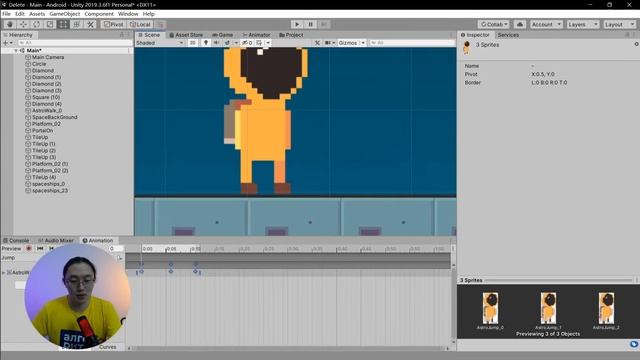Open the Help menu
This screenshot has height=360, width=640.
[x=149, y=14]
